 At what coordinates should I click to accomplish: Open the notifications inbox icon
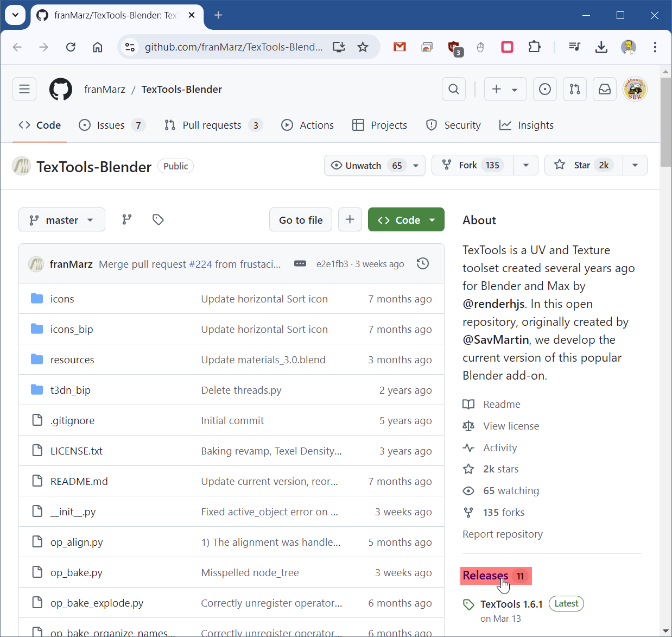pyautogui.click(x=605, y=89)
